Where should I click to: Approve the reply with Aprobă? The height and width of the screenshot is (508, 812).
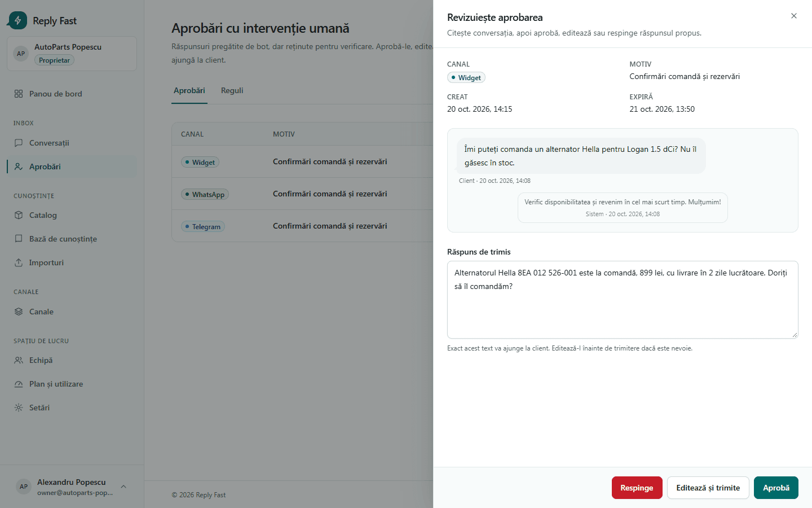pos(776,488)
